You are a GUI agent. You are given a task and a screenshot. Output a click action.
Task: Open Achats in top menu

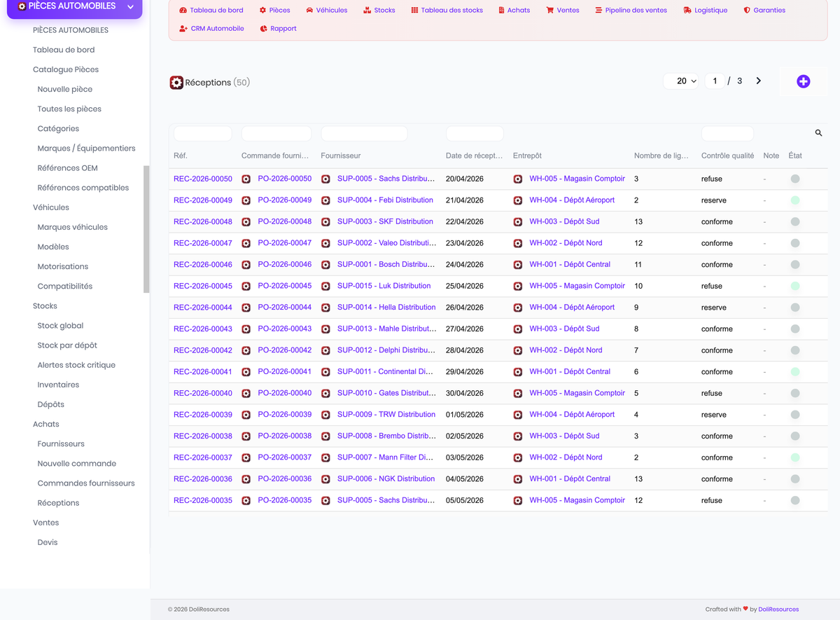pyautogui.click(x=514, y=11)
